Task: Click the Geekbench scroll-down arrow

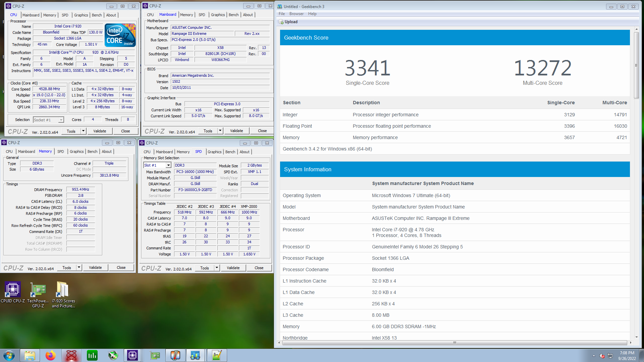Action: tap(636, 337)
